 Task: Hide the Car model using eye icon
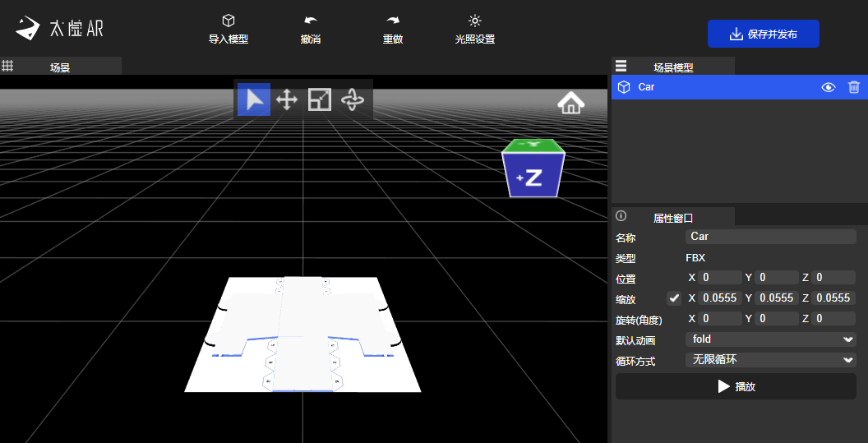coord(829,87)
